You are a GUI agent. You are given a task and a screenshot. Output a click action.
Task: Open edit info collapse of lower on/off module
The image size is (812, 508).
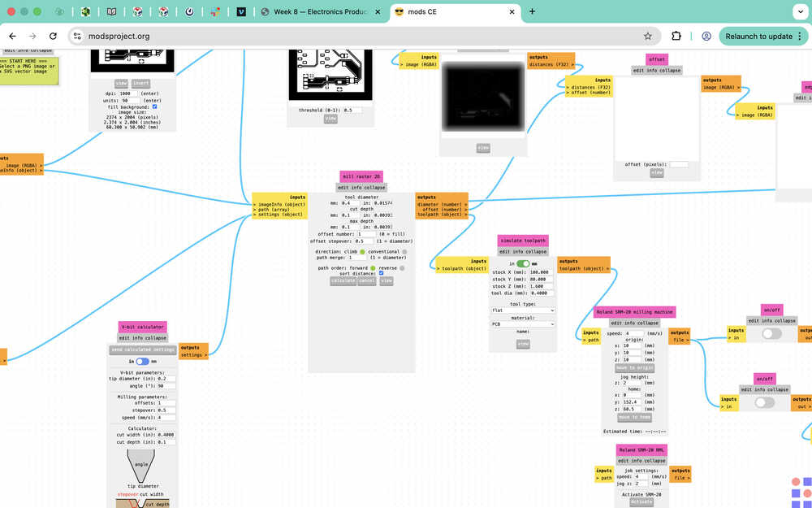coord(764,390)
